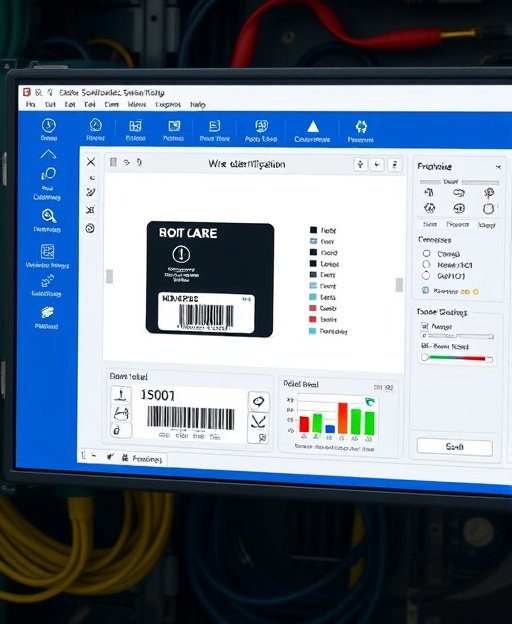Open the magnifier search icon in left sidebar

49,216
